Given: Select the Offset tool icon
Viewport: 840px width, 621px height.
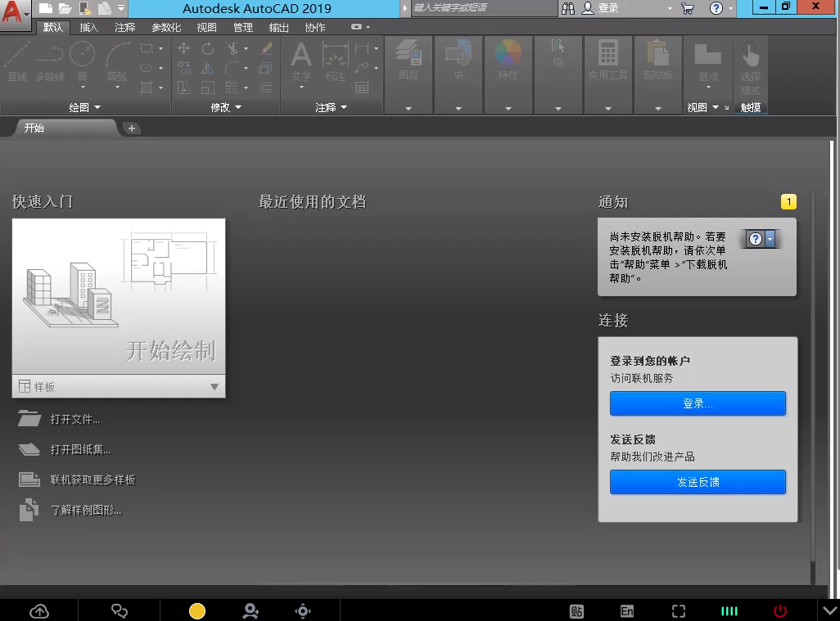Looking at the screenshot, I should click(x=266, y=88).
